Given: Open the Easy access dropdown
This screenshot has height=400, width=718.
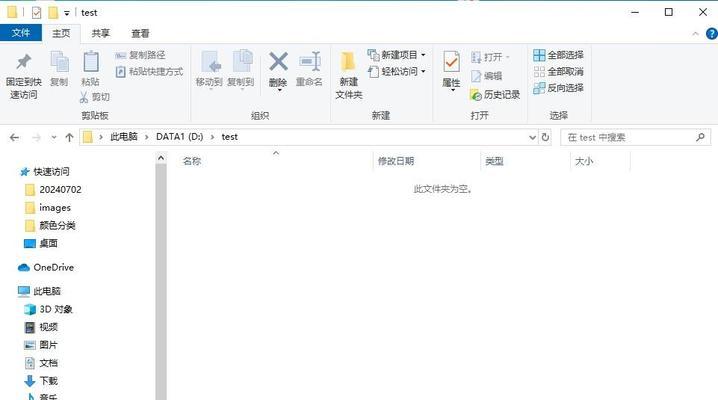Looking at the screenshot, I should coord(397,71).
